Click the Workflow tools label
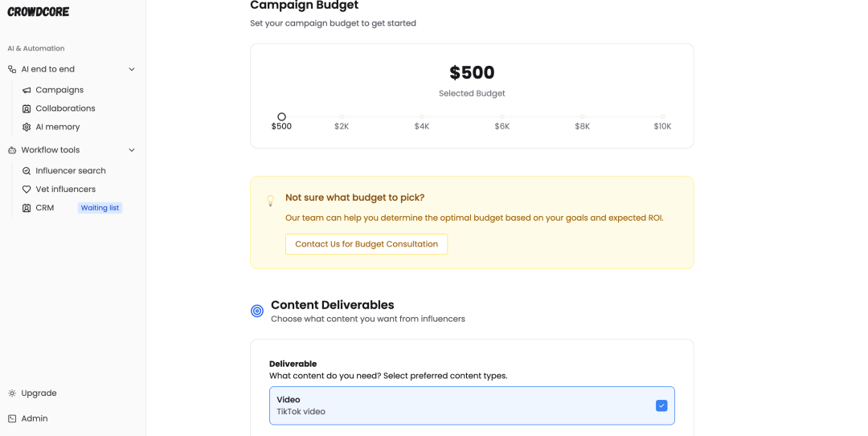The height and width of the screenshot is (436, 868). tap(51, 150)
